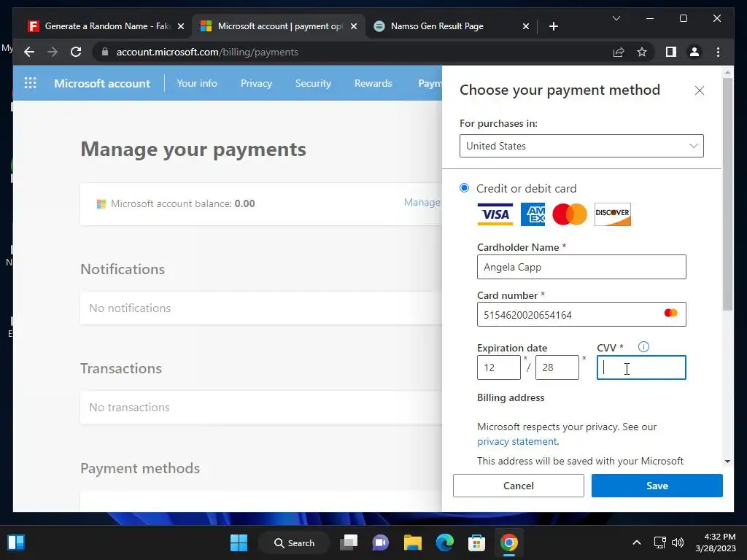Open the browser side panel
This screenshot has height=560, width=747.
click(671, 52)
